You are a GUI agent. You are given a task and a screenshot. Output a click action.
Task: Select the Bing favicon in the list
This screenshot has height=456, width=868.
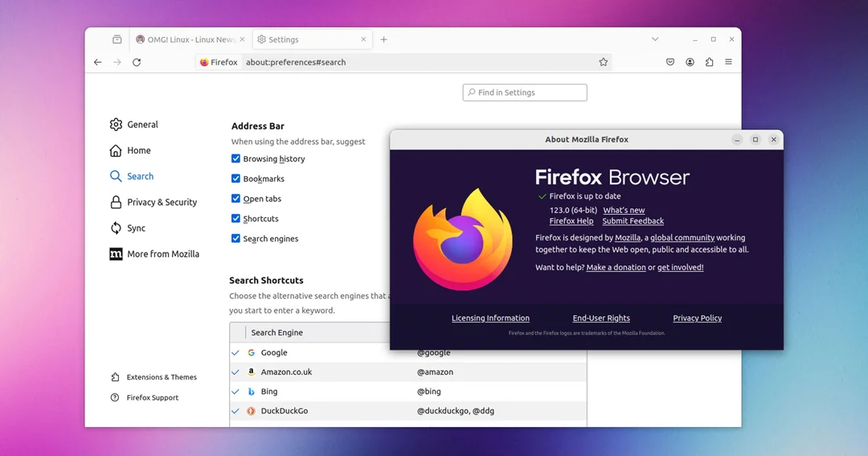(252, 392)
